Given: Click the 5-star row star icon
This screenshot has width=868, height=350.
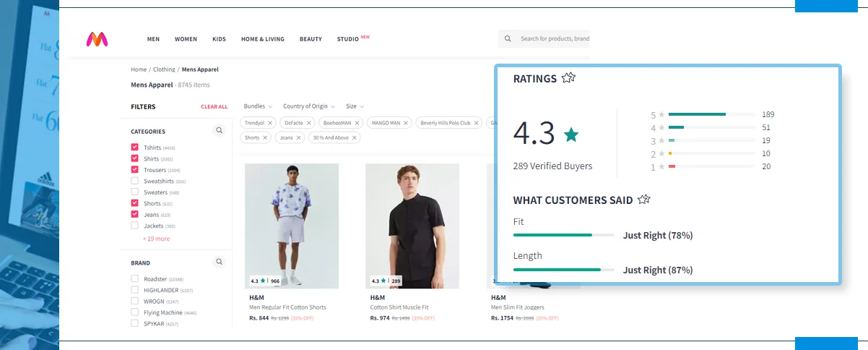Looking at the screenshot, I should tap(661, 115).
